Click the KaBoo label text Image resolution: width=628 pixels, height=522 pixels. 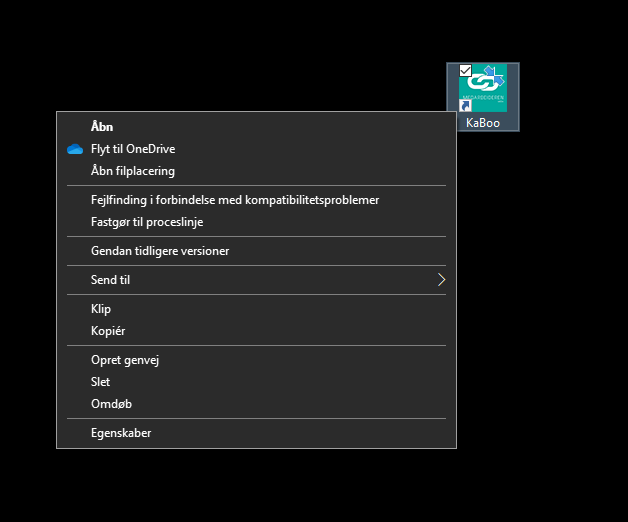[x=483, y=123]
